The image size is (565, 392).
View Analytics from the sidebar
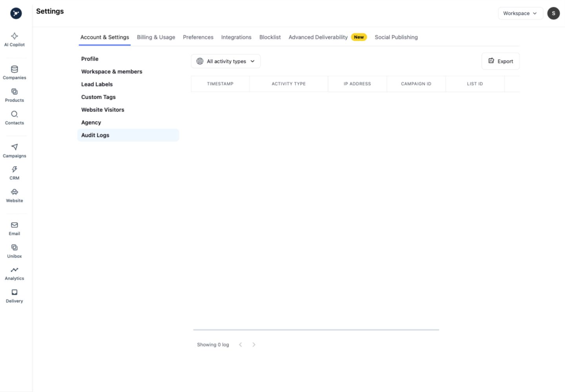point(15,274)
